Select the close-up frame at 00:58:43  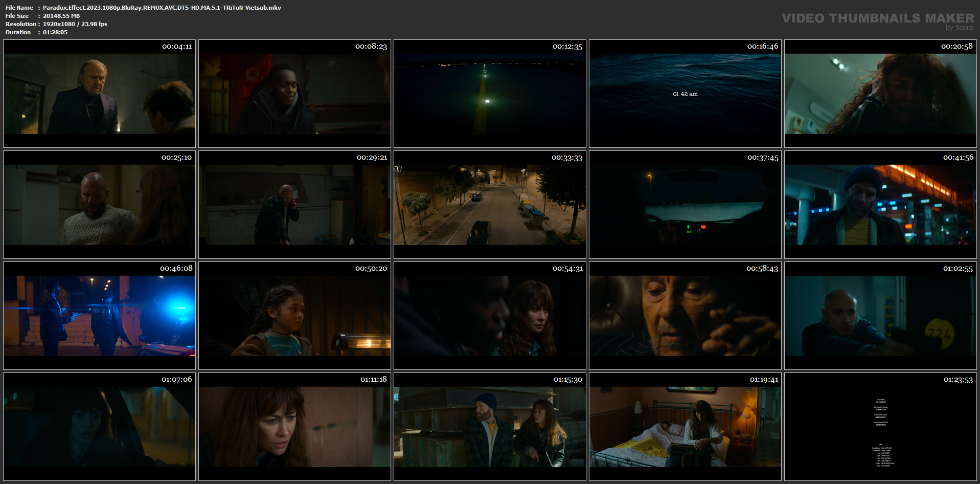[685, 316]
